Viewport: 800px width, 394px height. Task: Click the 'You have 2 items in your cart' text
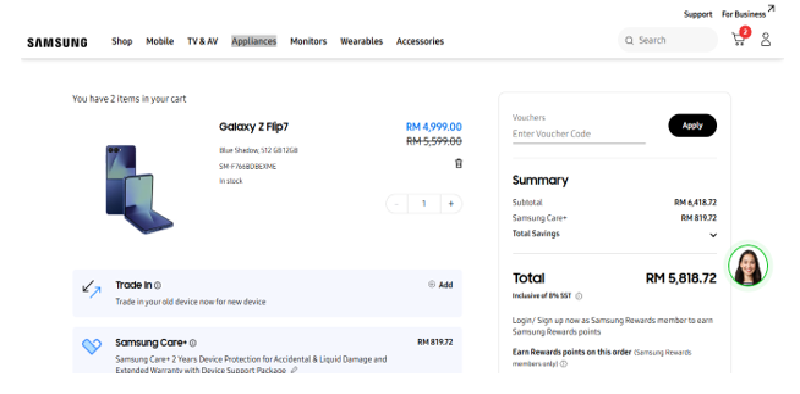[129, 99]
